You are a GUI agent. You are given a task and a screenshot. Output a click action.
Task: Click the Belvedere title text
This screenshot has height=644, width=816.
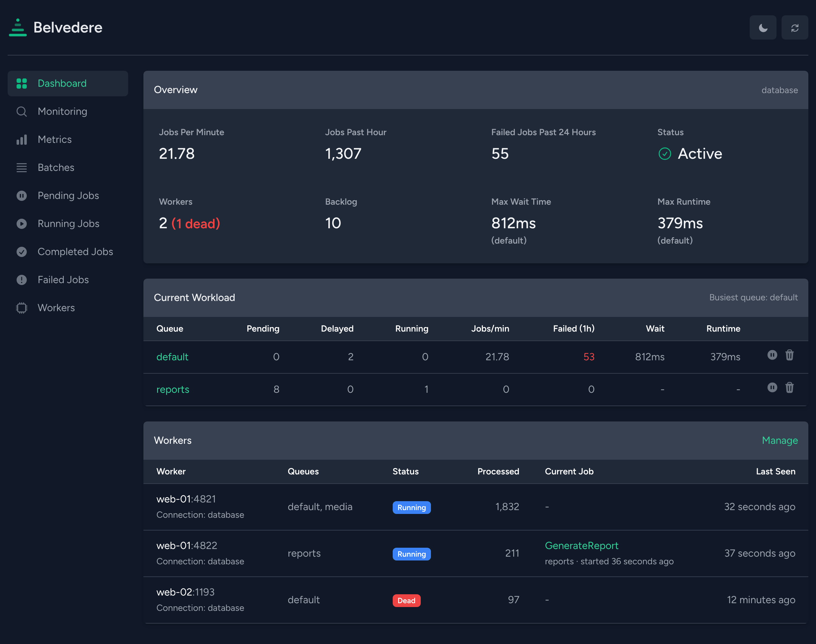[x=68, y=27]
